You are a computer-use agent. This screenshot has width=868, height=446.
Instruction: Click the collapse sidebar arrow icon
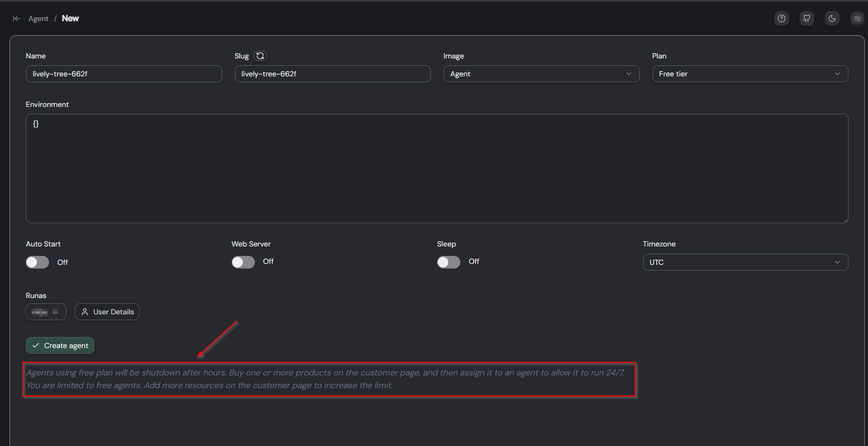click(x=17, y=18)
